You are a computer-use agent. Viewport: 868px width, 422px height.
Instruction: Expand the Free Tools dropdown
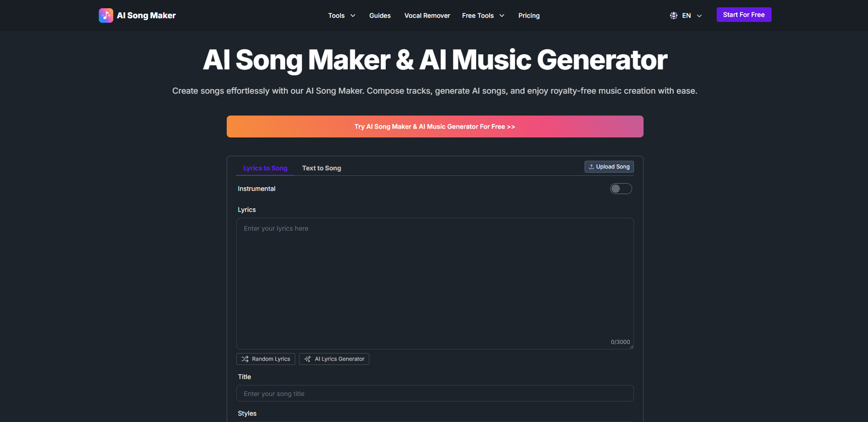point(483,15)
